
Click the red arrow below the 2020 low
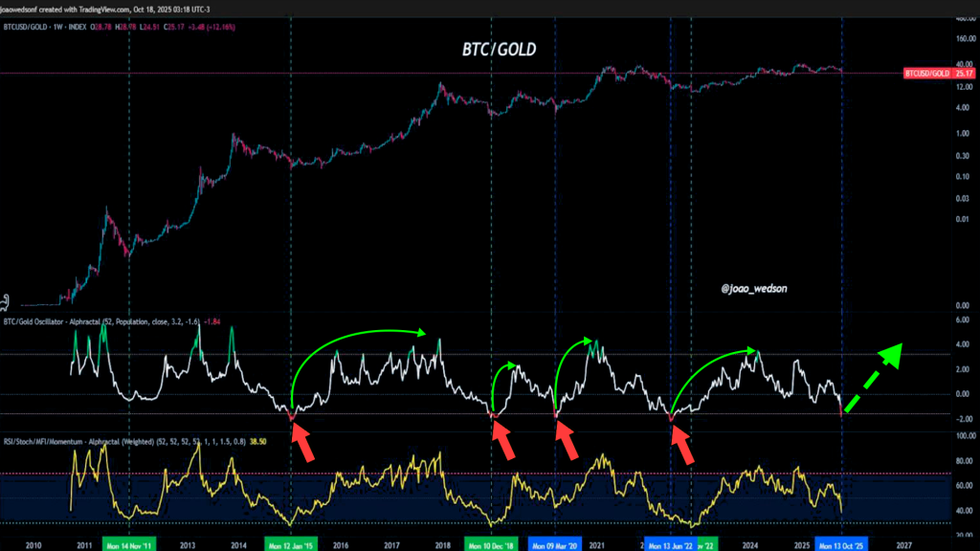566,442
